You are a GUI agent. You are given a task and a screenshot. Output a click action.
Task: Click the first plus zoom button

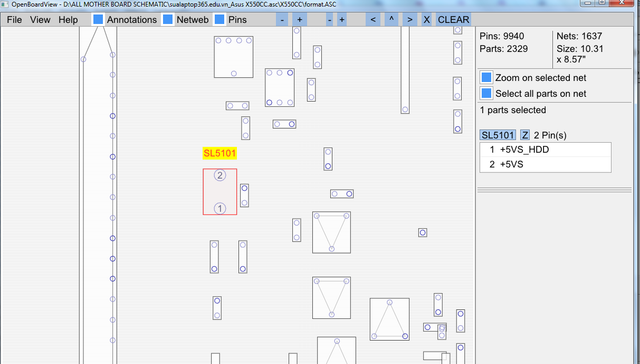[x=299, y=20]
